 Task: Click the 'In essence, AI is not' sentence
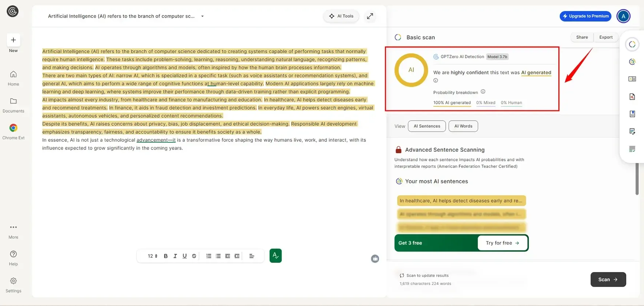(x=204, y=144)
